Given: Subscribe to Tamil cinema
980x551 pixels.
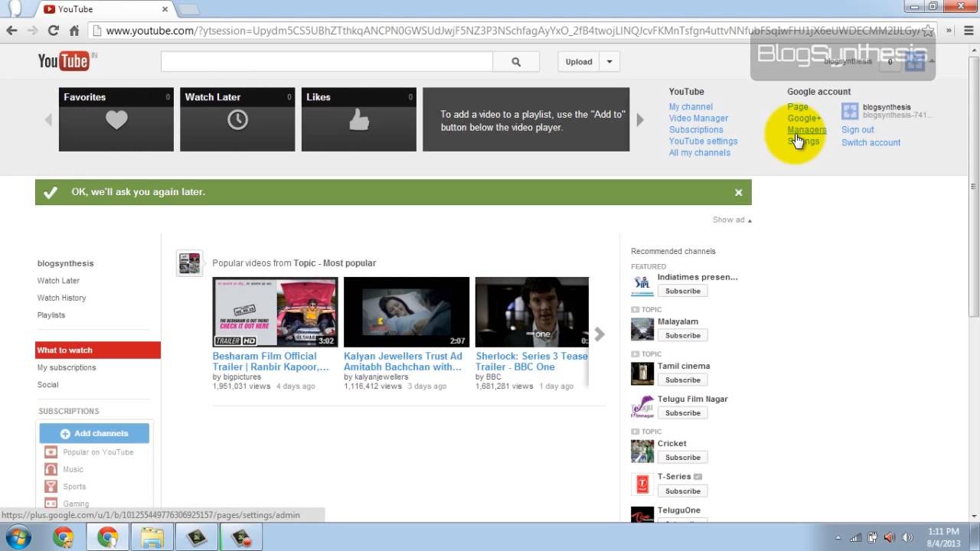Looking at the screenshot, I should (x=682, y=380).
